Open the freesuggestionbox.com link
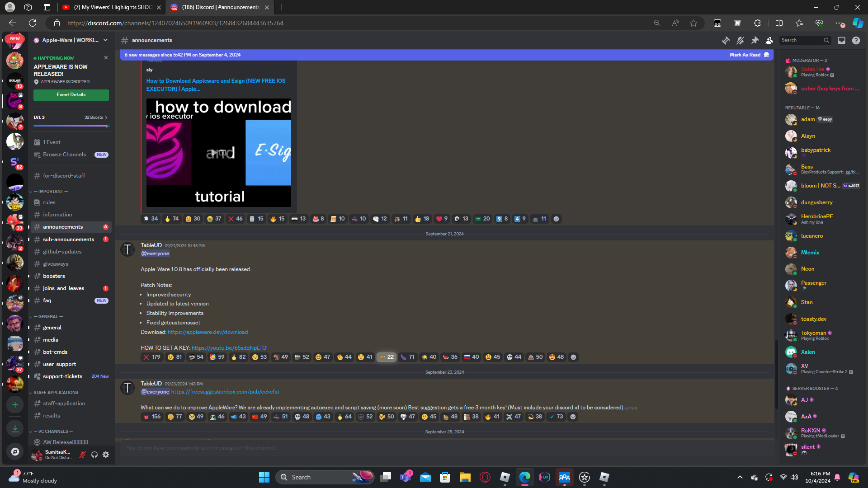The width and height of the screenshot is (868, 488). [x=225, y=392]
